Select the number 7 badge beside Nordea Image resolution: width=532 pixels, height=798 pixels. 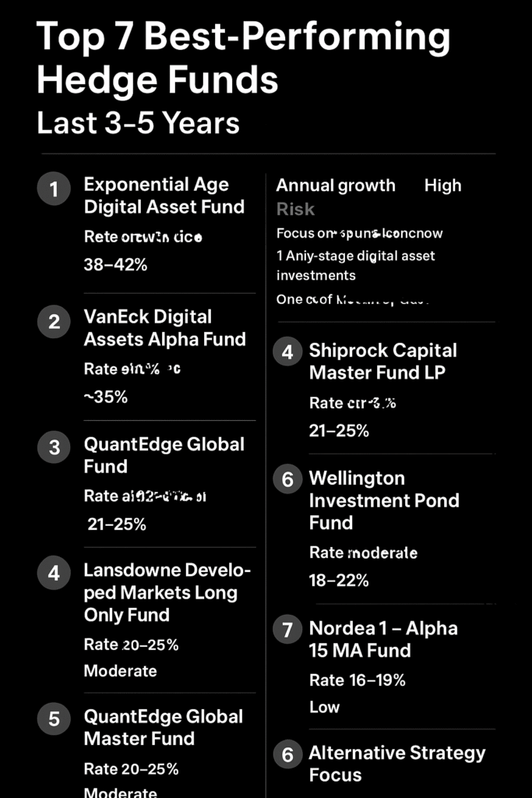pyautogui.click(x=287, y=630)
